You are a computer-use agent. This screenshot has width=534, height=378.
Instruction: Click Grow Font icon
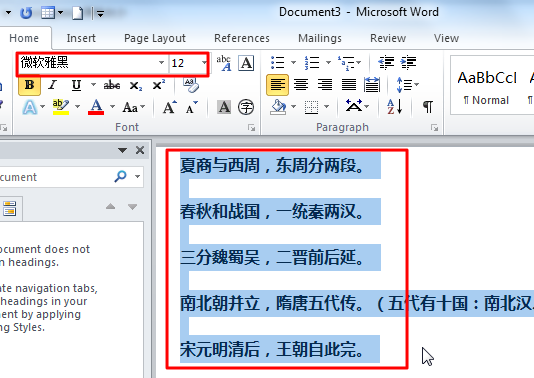tap(169, 107)
